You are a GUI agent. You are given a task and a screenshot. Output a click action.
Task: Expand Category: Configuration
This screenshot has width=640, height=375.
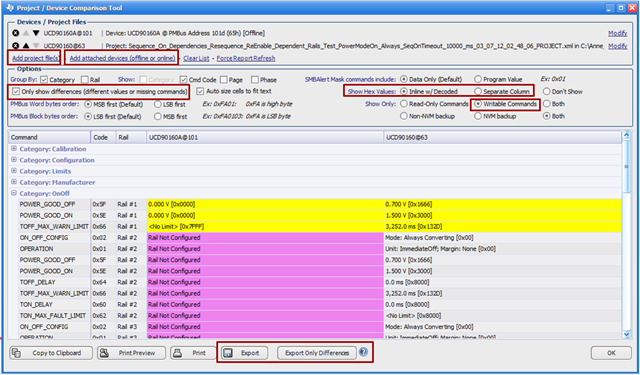(14, 160)
